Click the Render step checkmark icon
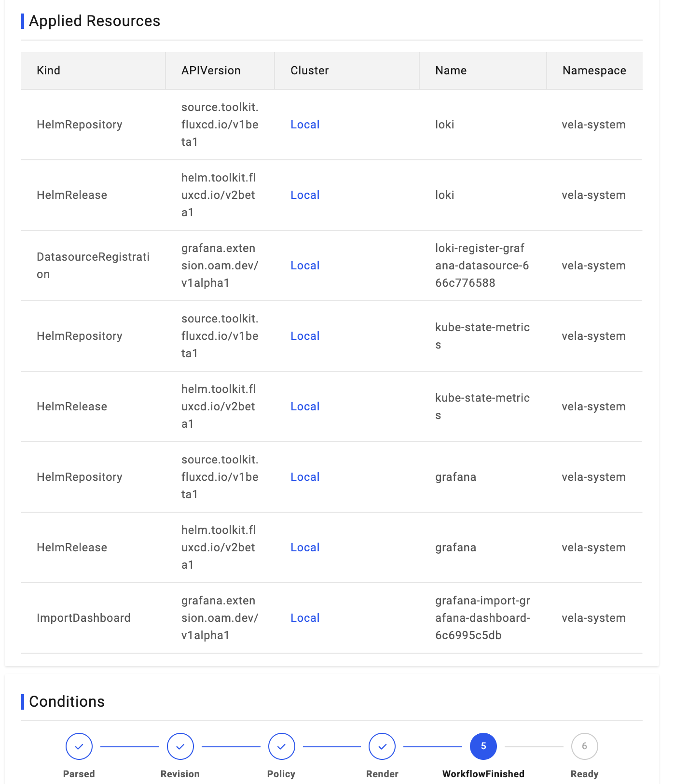Screen dimensions: 688x784 [382, 746]
